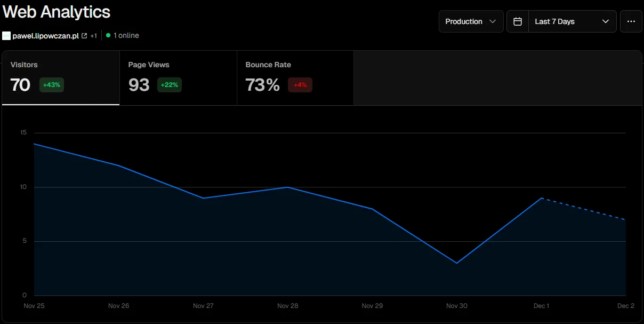This screenshot has height=324, width=644.
Task: Click the +43% growth badge under Visitors
Action: pyautogui.click(x=51, y=85)
